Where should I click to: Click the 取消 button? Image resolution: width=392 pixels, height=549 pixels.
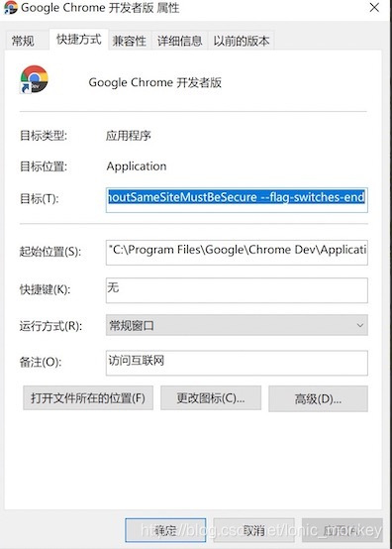(253, 530)
